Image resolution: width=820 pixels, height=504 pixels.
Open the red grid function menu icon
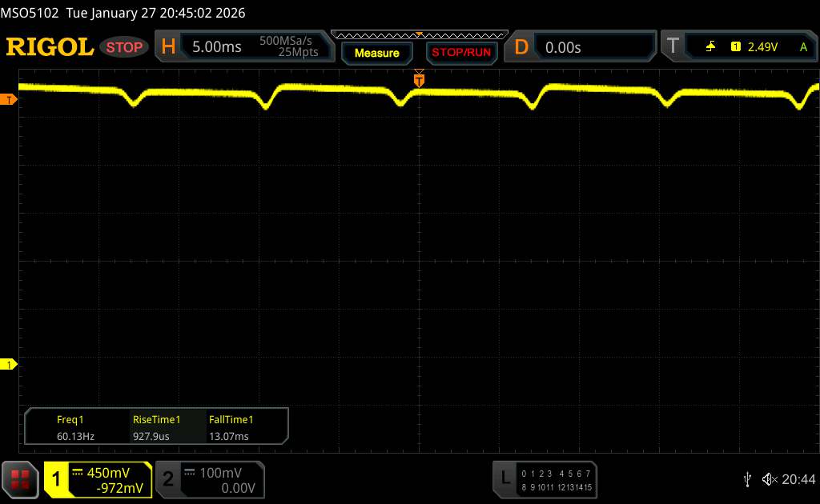[x=21, y=478]
